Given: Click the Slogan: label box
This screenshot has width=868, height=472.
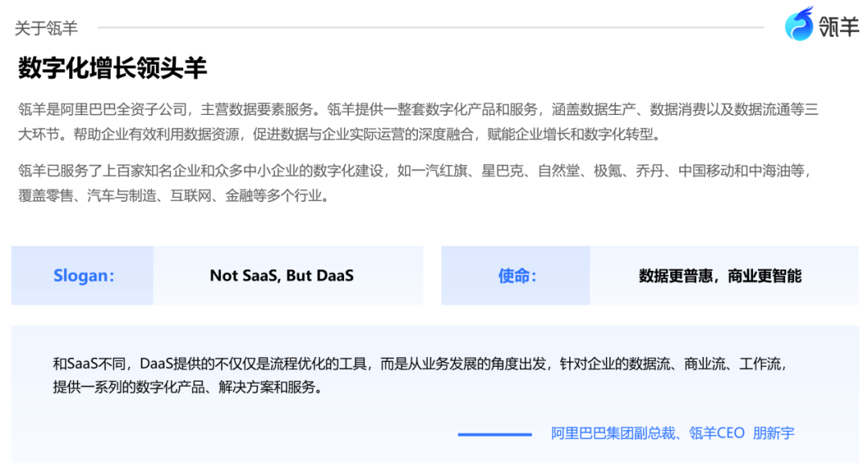Looking at the screenshot, I should click(83, 276).
